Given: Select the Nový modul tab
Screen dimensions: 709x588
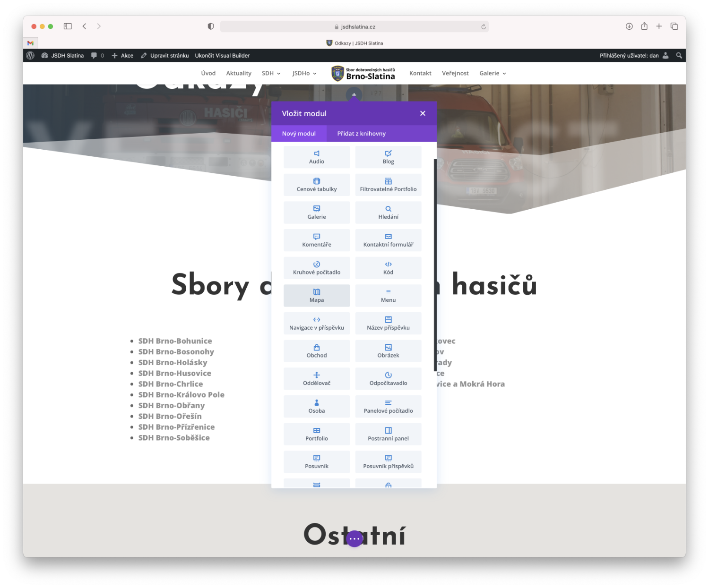Looking at the screenshot, I should (x=299, y=134).
